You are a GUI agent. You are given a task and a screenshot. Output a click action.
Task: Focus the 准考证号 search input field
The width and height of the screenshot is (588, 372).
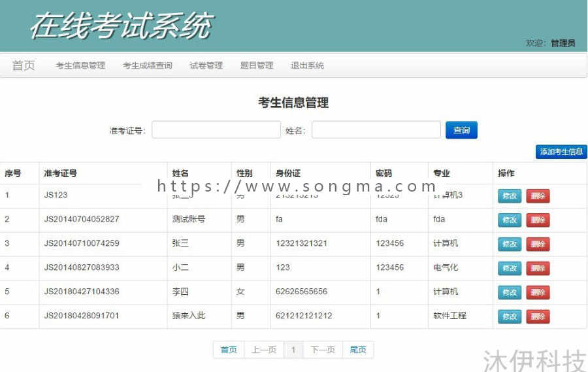[x=216, y=130]
